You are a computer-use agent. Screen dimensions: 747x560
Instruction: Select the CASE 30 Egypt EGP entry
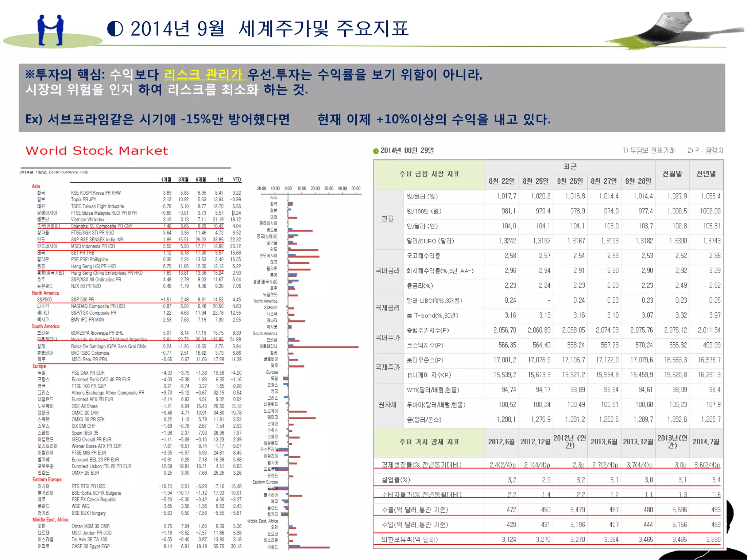click(90, 546)
